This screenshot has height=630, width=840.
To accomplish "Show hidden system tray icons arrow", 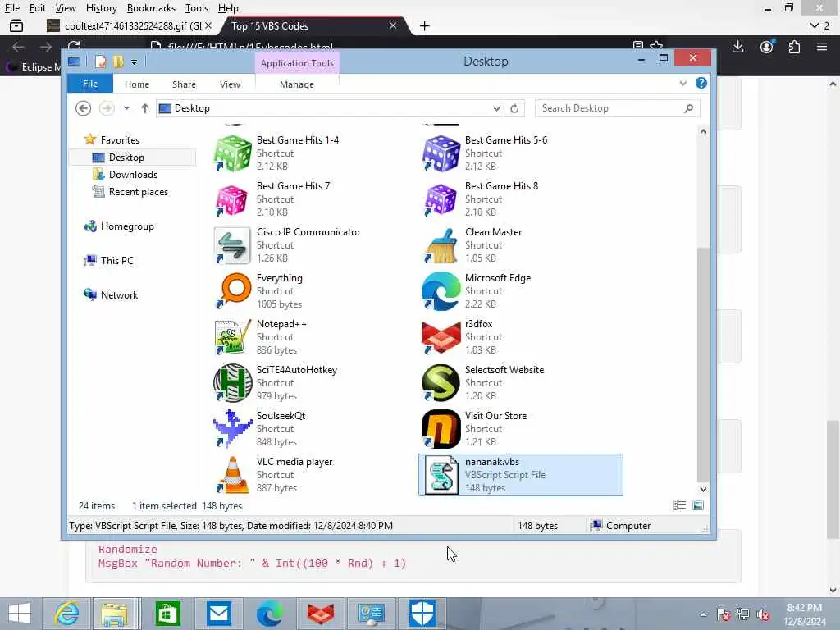I will point(703,614).
